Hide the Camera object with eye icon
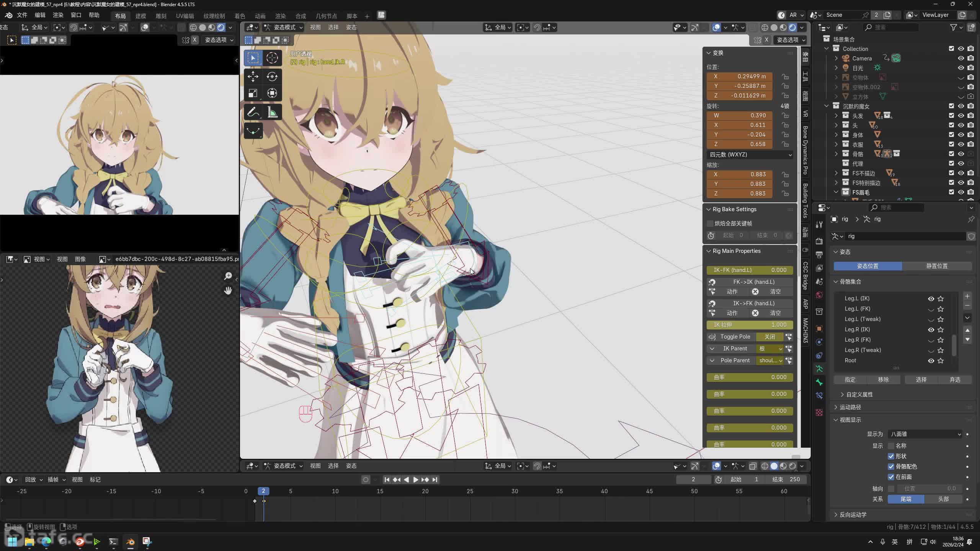The height and width of the screenshot is (551, 980). click(x=961, y=58)
